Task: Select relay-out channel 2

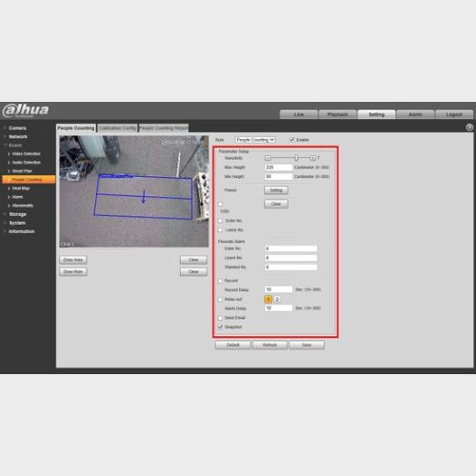Action: pyautogui.click(x=277, y=299)
